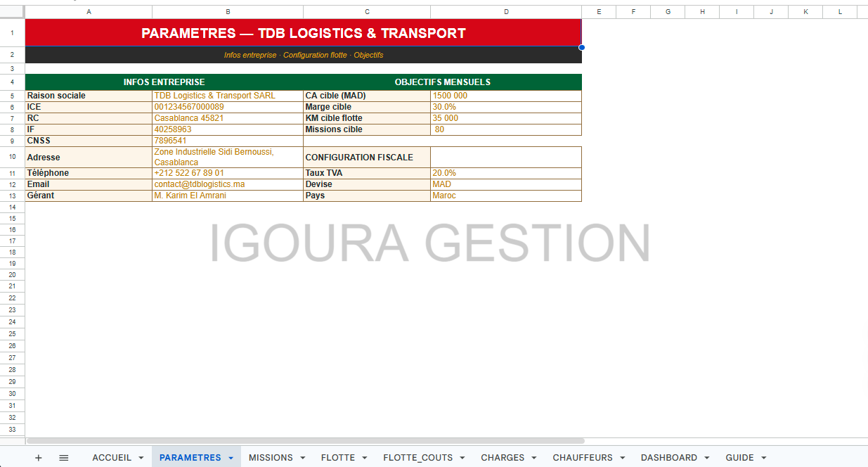The width and height of the screenshot is (868, 467).
Task: Click the 'Téléphone' label cell
Action: tap(89, 173)
